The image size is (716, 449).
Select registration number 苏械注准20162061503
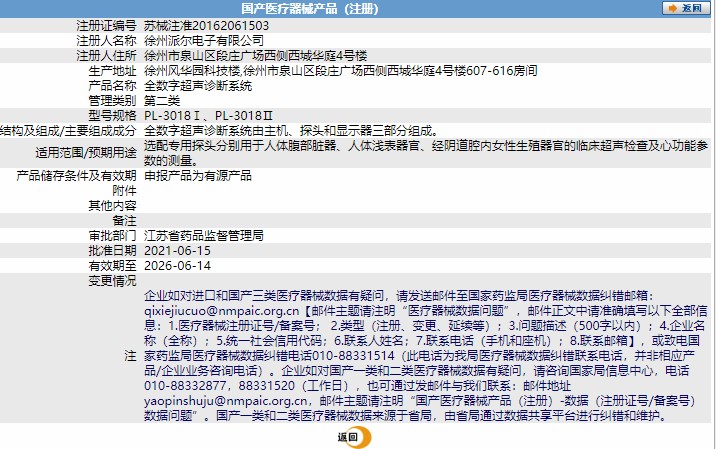point(206,26)
